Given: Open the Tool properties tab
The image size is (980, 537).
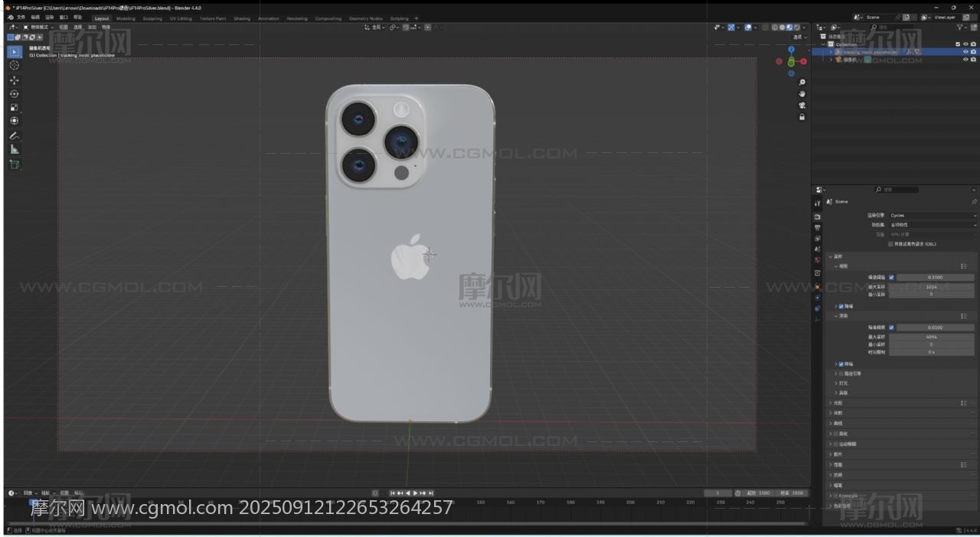Looking at the screenshot, I should (x=817, y=203).
